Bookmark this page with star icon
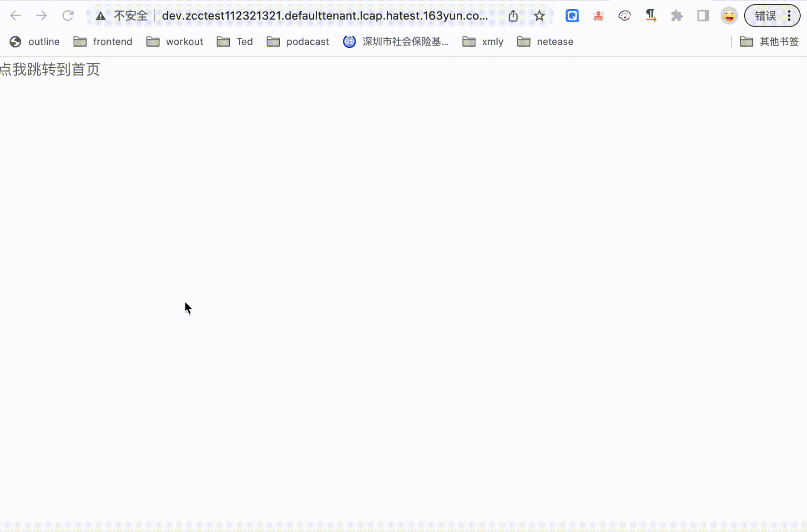 [x=539, y=16]
